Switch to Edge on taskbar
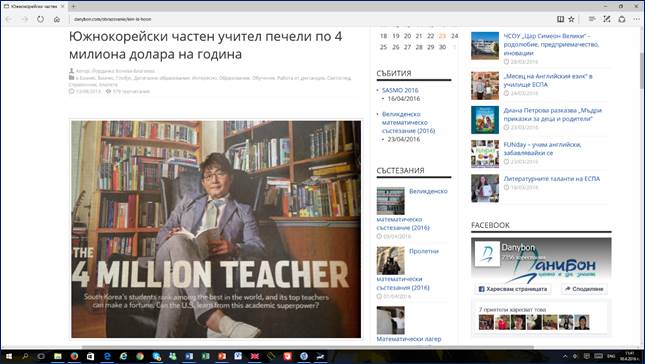645x364 pixels. coord(107,357)
